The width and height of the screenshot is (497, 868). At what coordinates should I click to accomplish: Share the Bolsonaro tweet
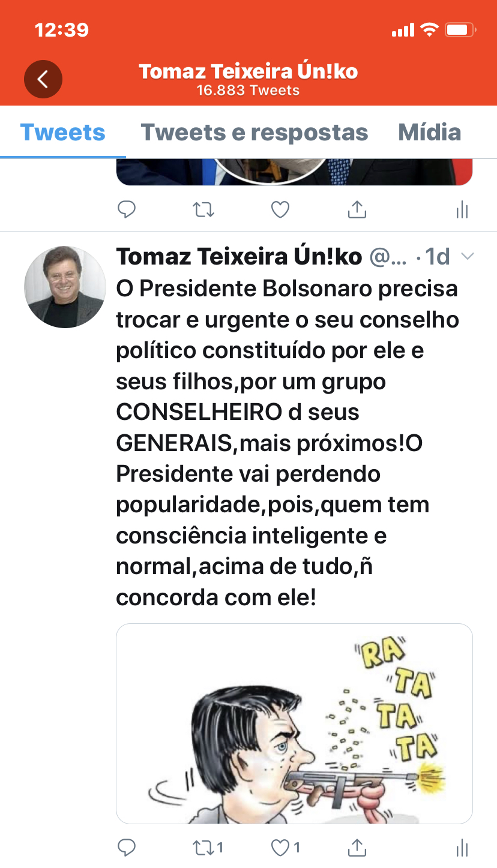click(357, 848)
